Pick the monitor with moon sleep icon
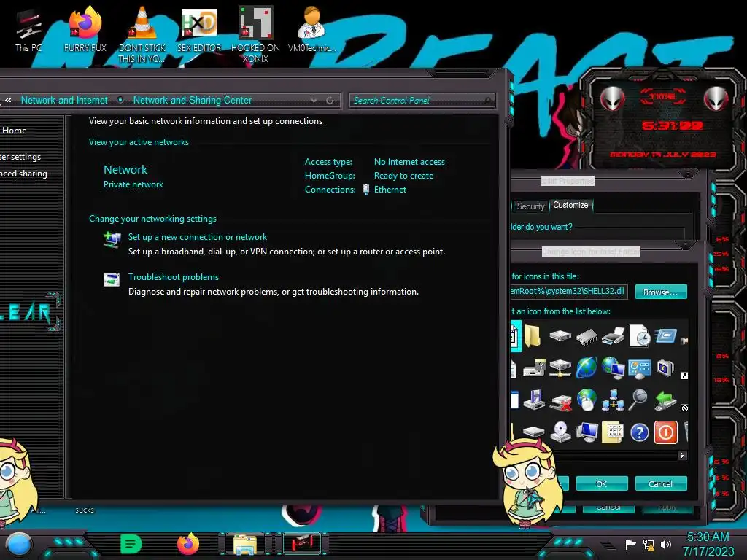Screen dimensions: 747x560 click(665, 367)
